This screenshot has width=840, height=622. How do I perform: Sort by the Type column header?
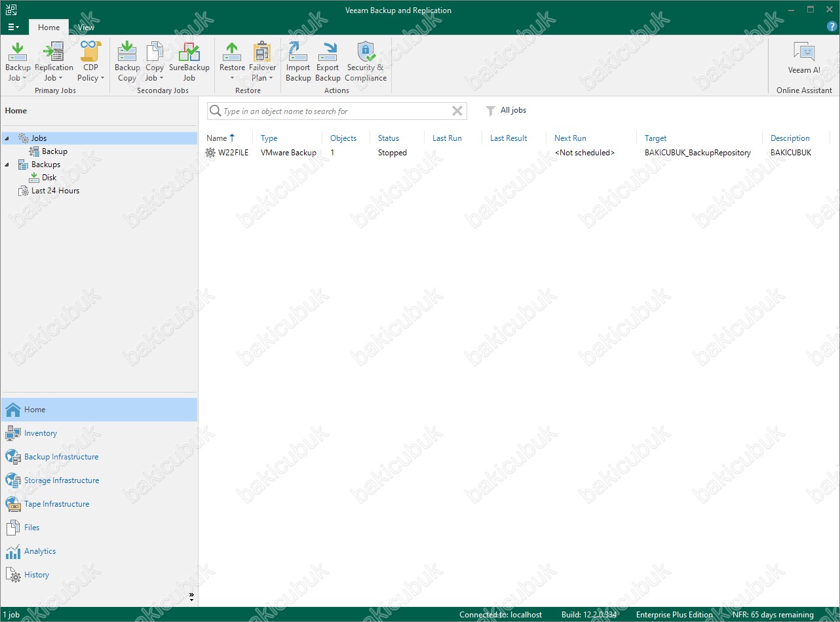pos(269,138)
